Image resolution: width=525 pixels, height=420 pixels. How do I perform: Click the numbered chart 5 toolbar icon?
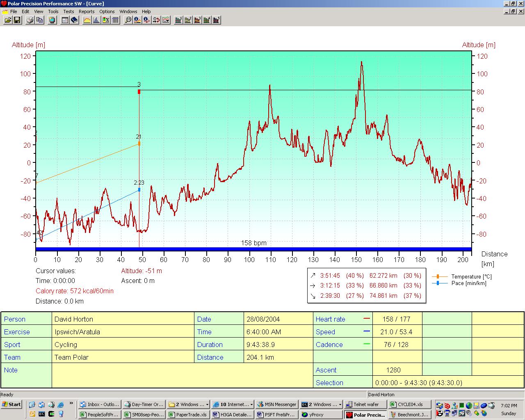217,20
